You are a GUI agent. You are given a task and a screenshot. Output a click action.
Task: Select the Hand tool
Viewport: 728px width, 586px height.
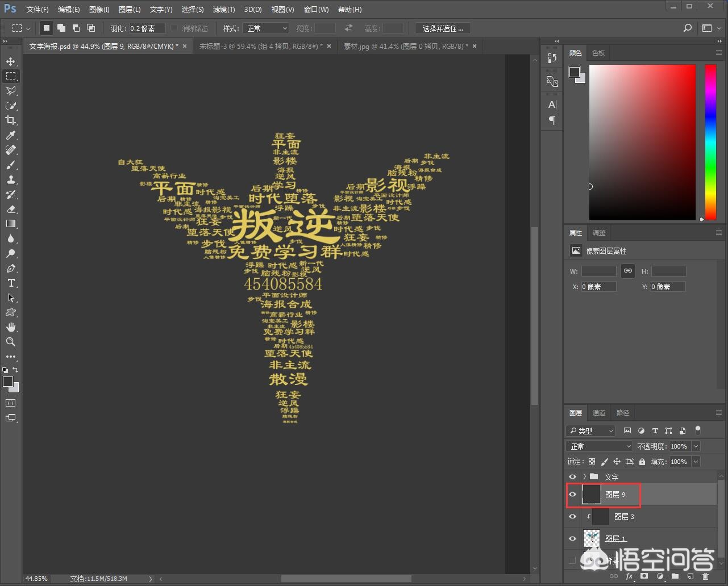pos(11,327)
